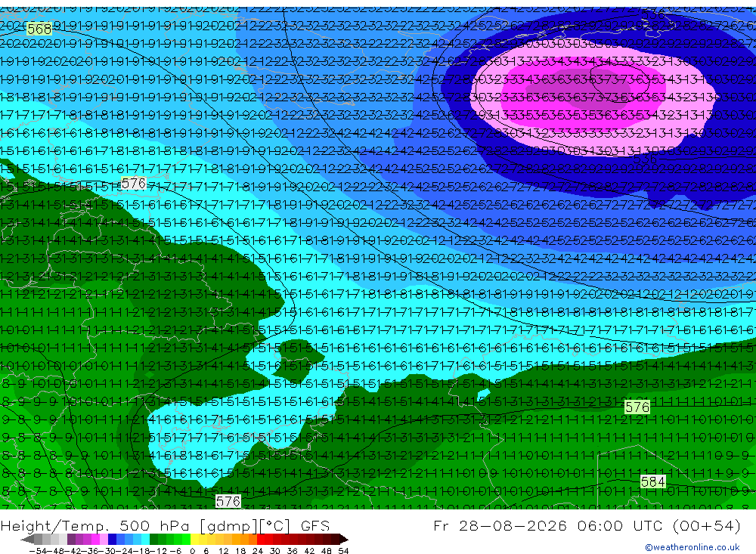The width and height of the screenshot is (756, 554).
Task: Click the bright magenta swatch on the temperature scale
Action: tap(95, 539)
